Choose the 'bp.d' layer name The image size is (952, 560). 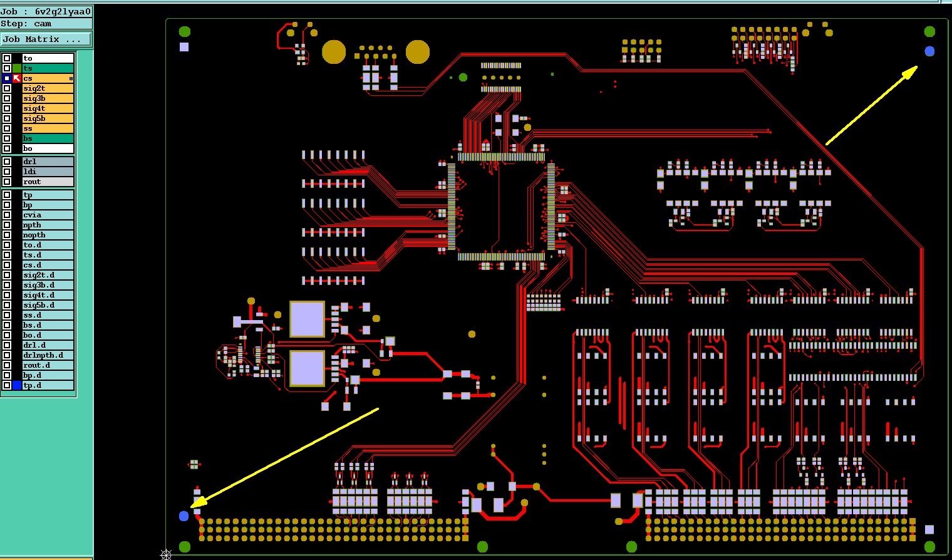48,375
